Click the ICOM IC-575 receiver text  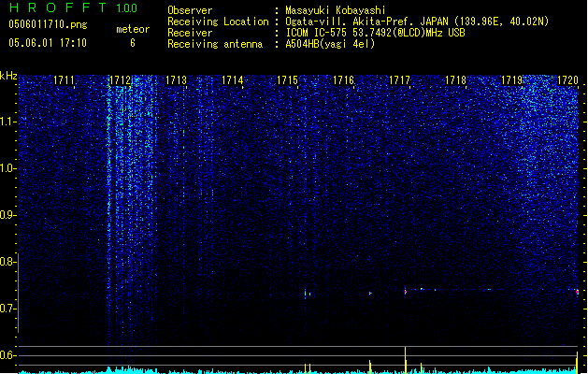tap(375, 33)
